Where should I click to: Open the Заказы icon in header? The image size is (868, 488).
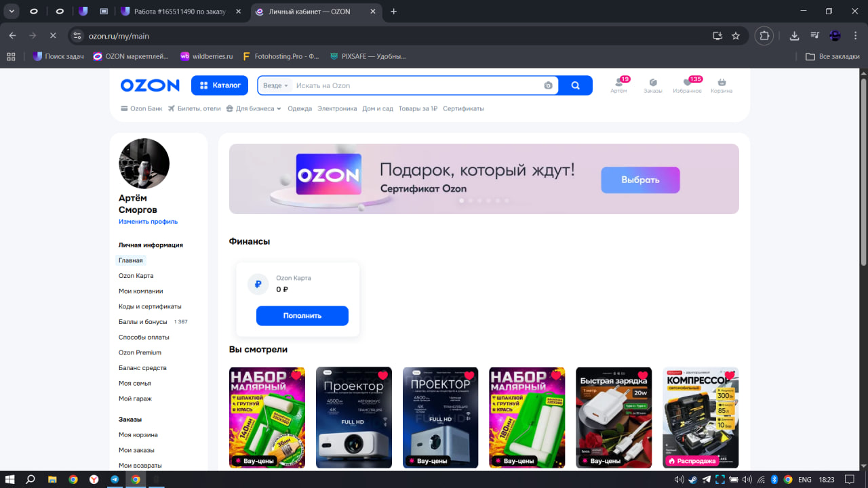click(653, 85)
